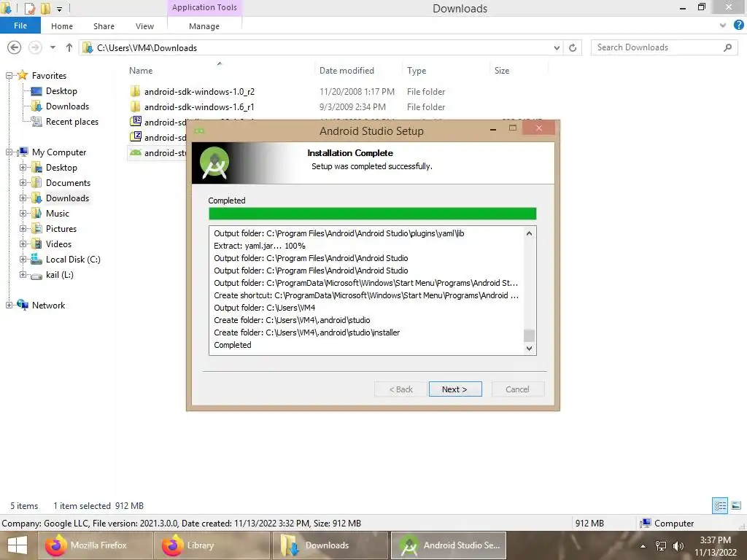The height and width of the screenshot is (560, 747).
Task: Click the address bar path C:\Users\VM4\Downloads
Action: click(x=147, y=47)
